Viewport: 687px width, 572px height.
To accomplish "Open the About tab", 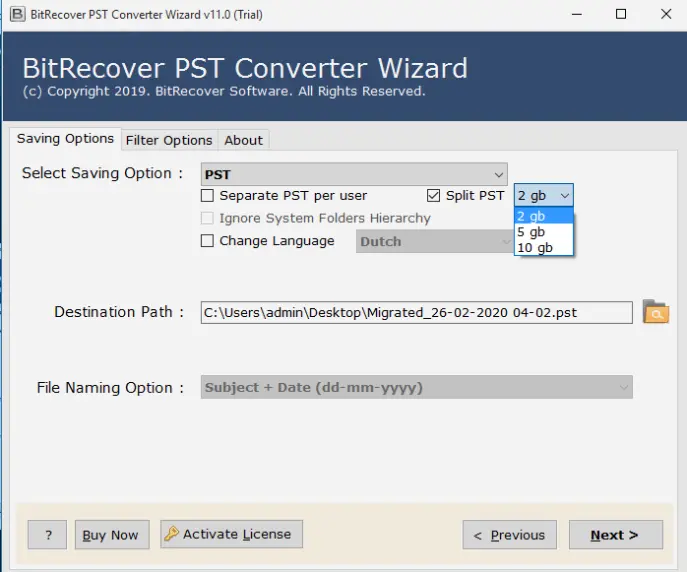I will tap(243, 140).
